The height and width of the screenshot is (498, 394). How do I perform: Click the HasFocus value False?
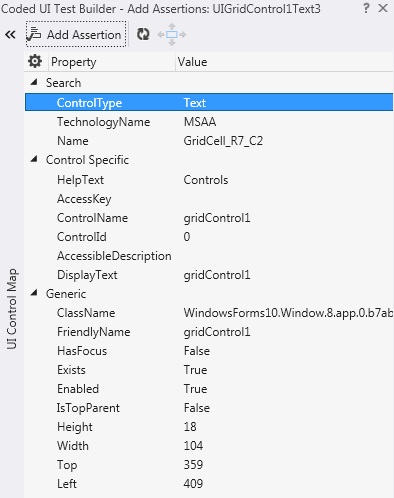coord(197,351)
